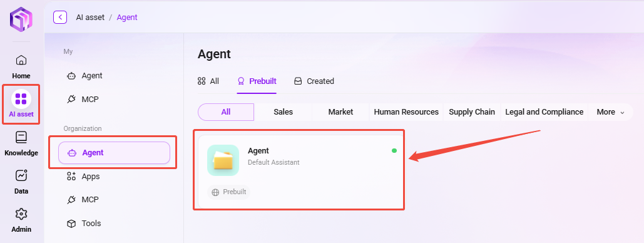Filter by the Sales category
644x243 pixels.
[x=283, y=112]
